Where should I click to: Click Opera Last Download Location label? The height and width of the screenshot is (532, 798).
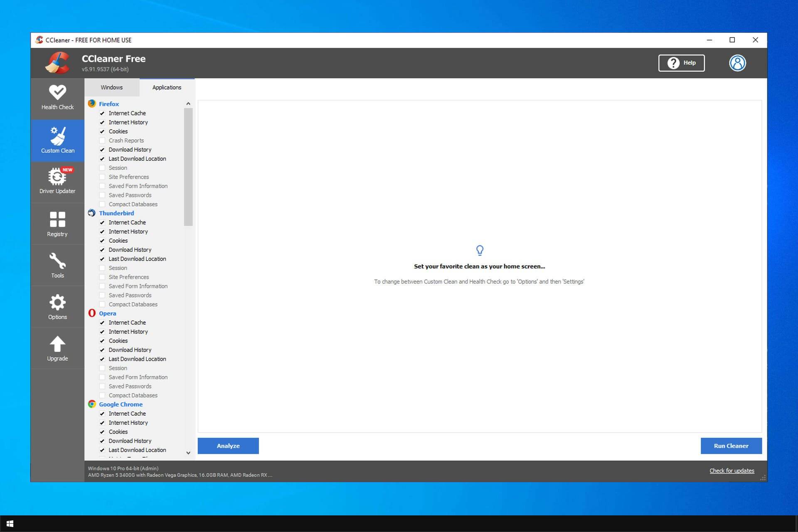click(137, 359)
